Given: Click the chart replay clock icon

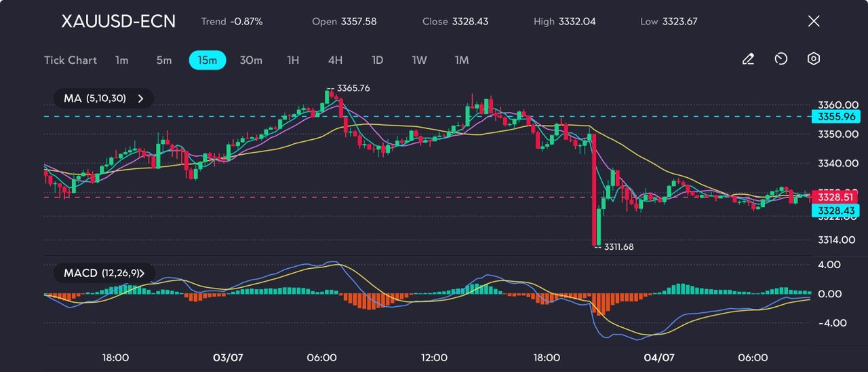Looking at the screenshot, I should point(781,59).
